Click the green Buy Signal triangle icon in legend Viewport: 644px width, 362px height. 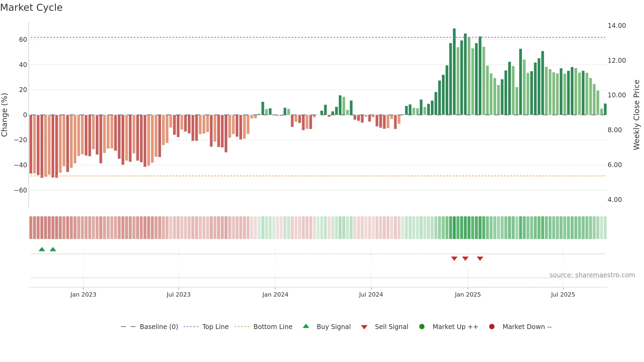(x=306, y=326)
